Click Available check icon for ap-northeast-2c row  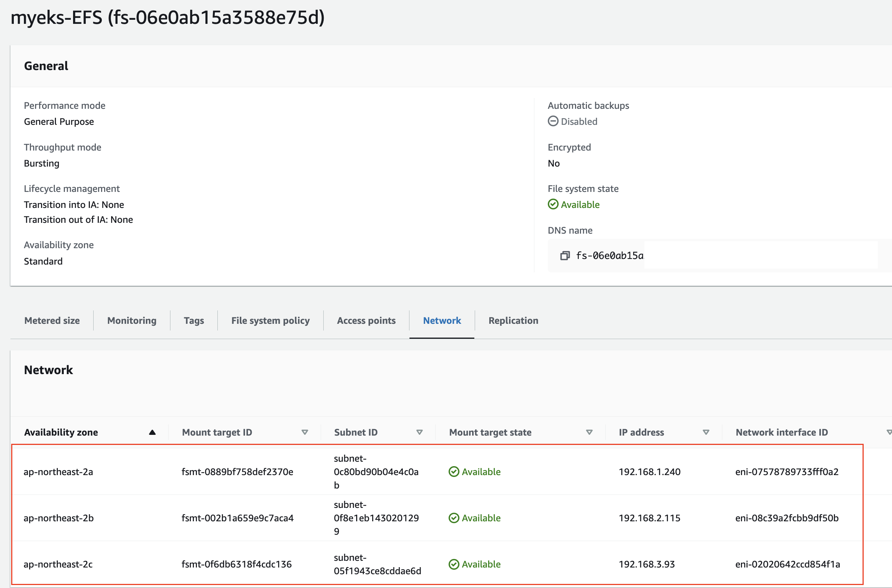point(454,564)
